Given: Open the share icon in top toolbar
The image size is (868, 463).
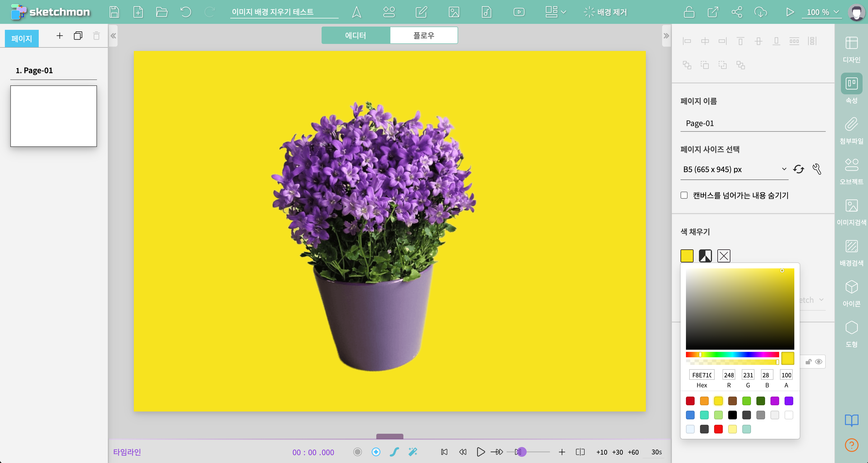Looking at the screenshot, I should 737,12.
